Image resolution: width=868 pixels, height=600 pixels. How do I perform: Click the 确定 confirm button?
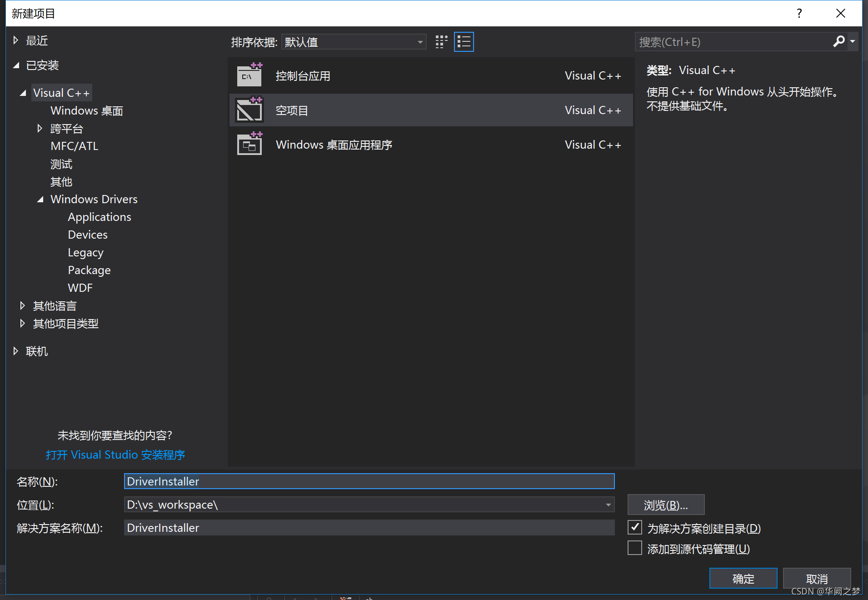[x=743, y=578]
